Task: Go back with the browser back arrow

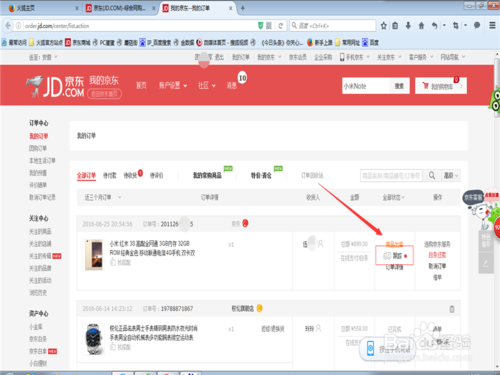Action: pyautogui.click(x=8, y=26)
